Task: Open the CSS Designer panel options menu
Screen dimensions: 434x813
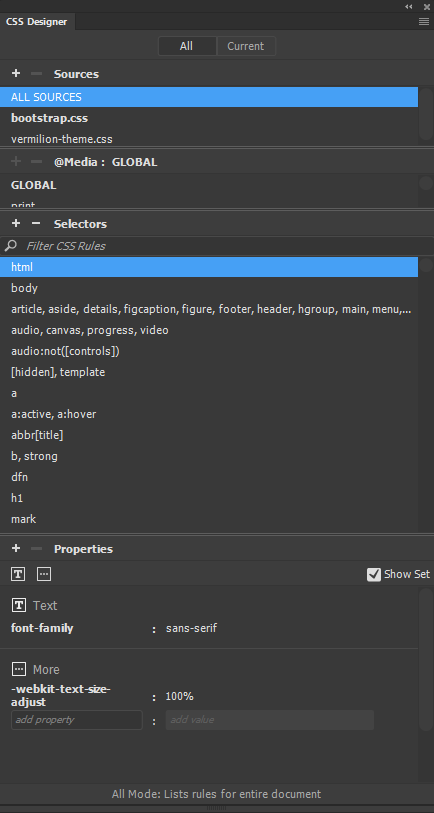Action: [424, 22]
